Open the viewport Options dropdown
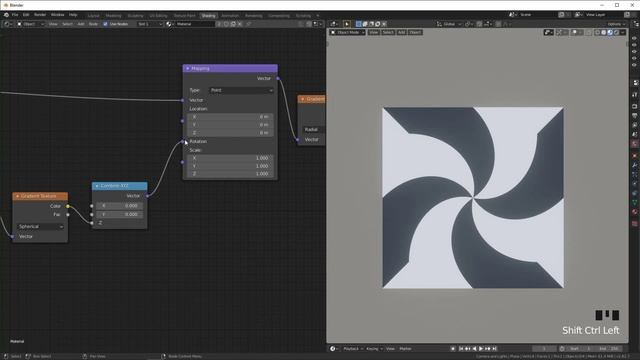The height and width of the screenshot is (360, 640). 616,24
